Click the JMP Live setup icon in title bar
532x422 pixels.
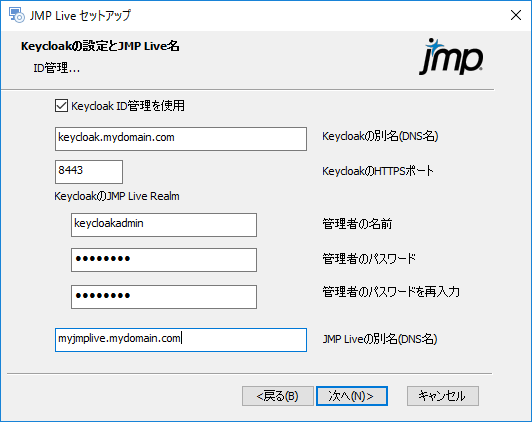(x=17, y=15)
